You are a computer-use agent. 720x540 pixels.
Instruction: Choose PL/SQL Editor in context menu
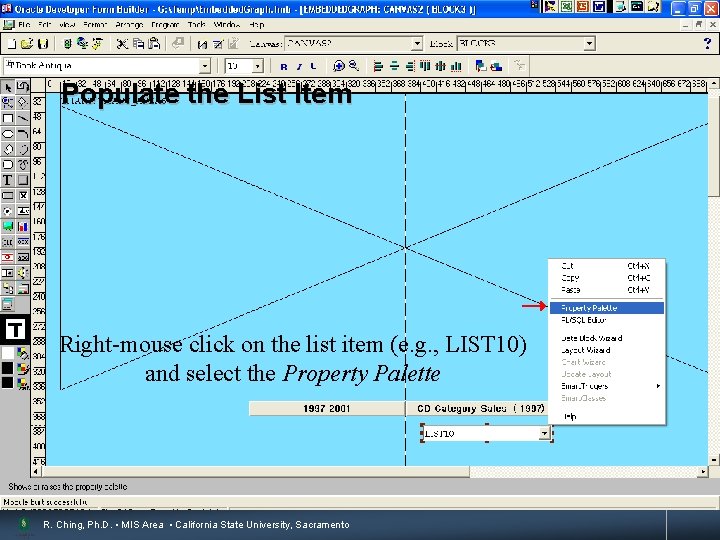click(x=607, y=320)
